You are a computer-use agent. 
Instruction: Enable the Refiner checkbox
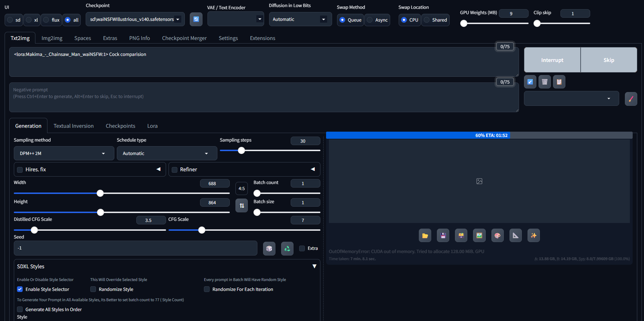(175, 170)
